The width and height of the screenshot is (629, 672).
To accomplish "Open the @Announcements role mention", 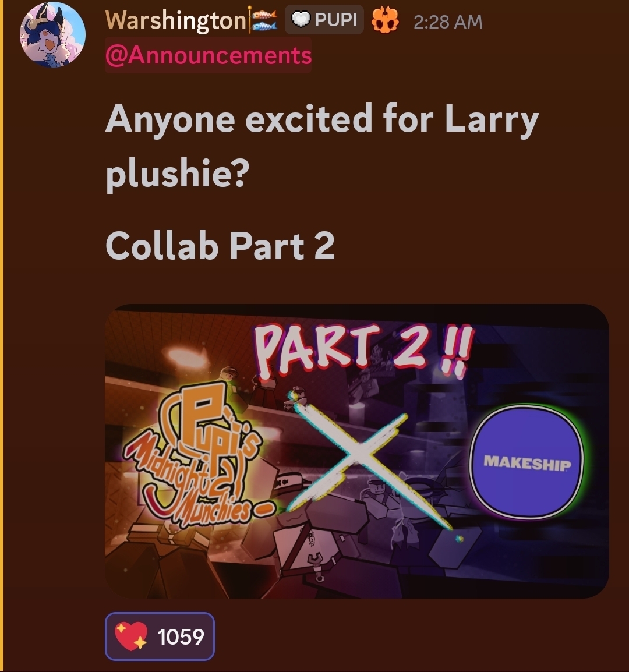I will (209, 55).
